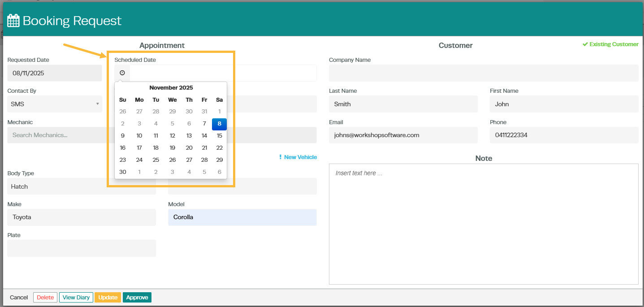Click the New Vehicle label

298,157
